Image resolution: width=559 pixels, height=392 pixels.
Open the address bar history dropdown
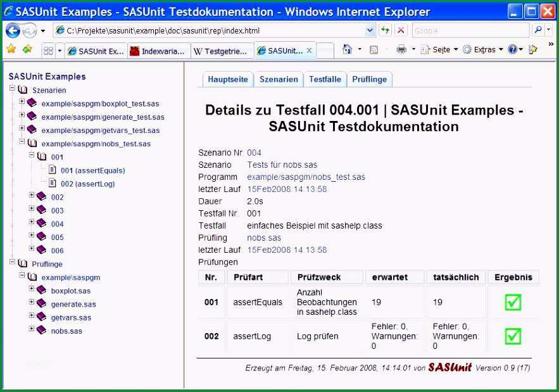tap(370, 30)
